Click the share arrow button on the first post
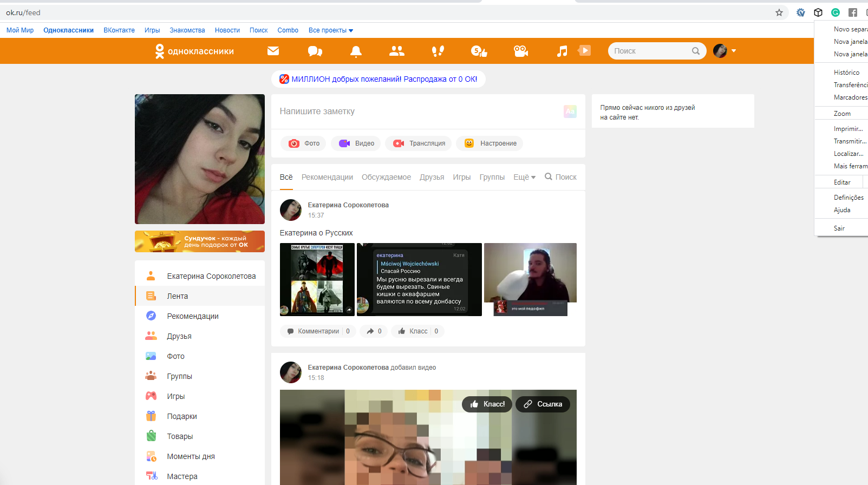 click(374, 331)
